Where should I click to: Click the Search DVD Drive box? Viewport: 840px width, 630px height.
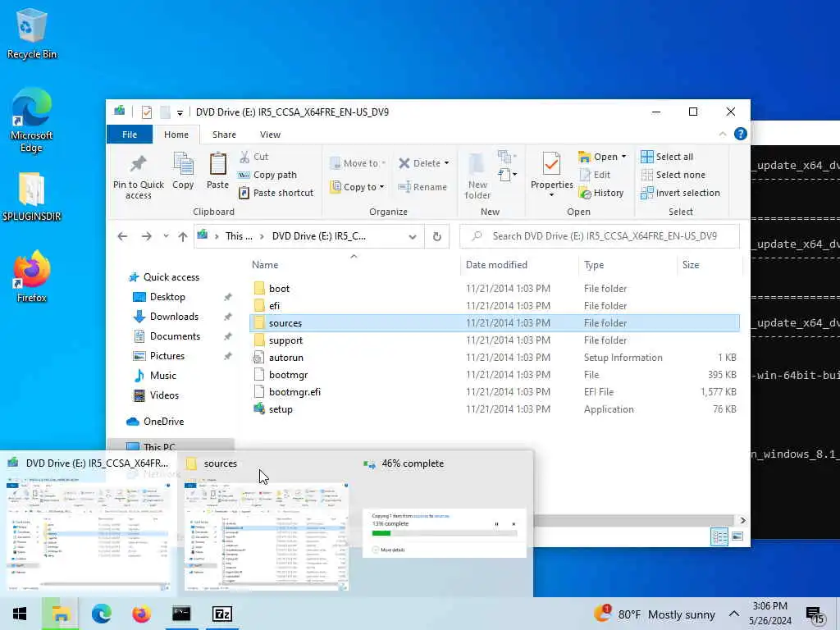point(600,236)
